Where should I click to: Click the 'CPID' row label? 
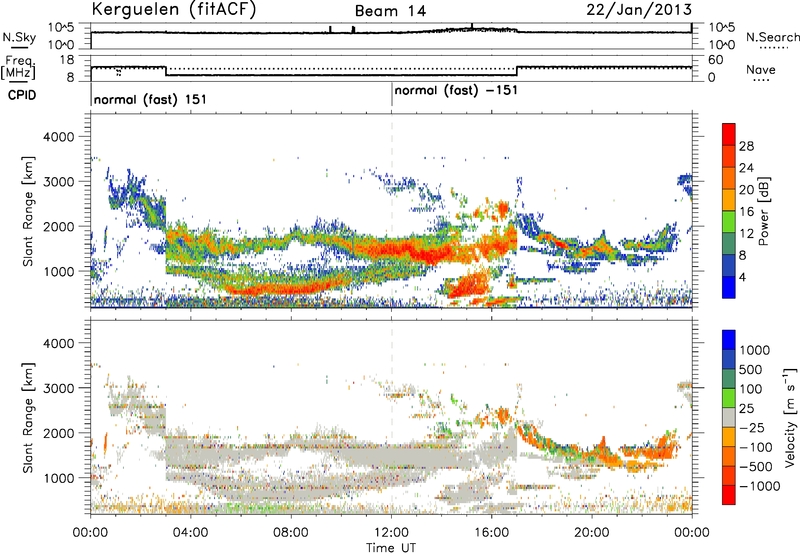[22, 95]
